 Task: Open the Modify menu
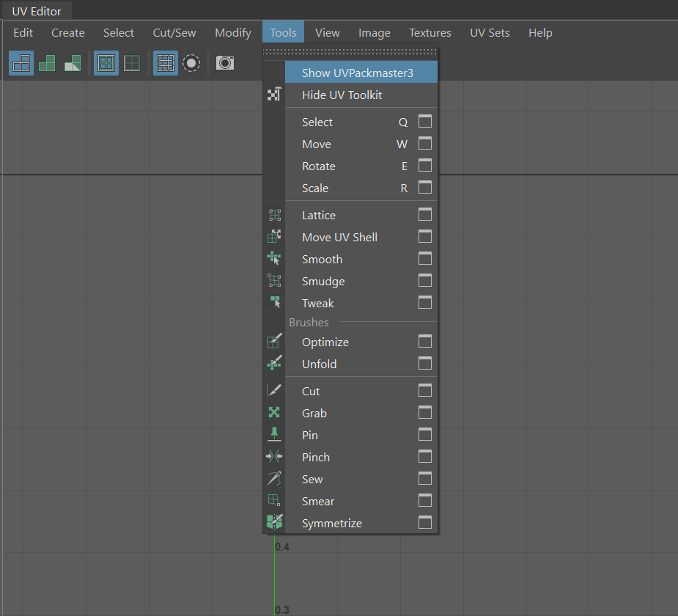[233, 32]
